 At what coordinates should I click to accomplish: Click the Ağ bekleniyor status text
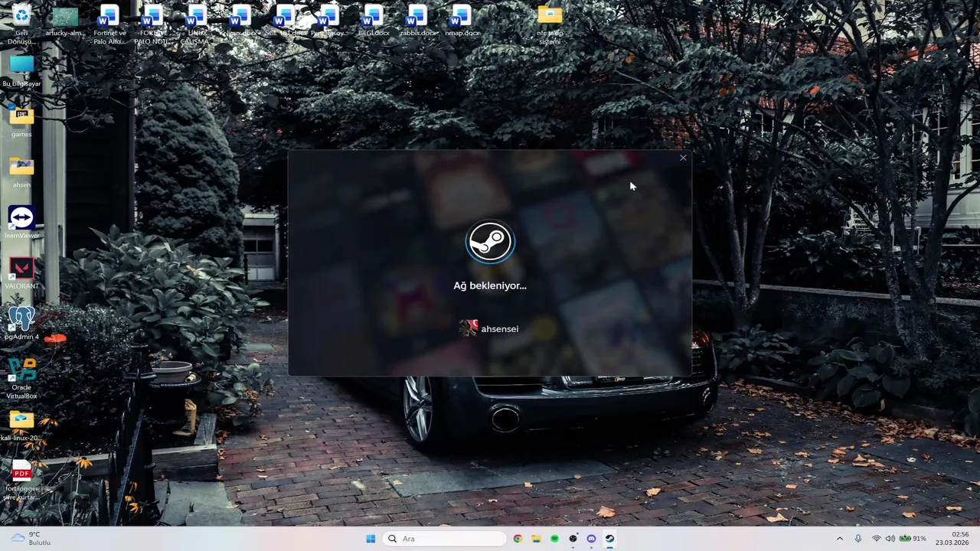(x=490, y=285)
